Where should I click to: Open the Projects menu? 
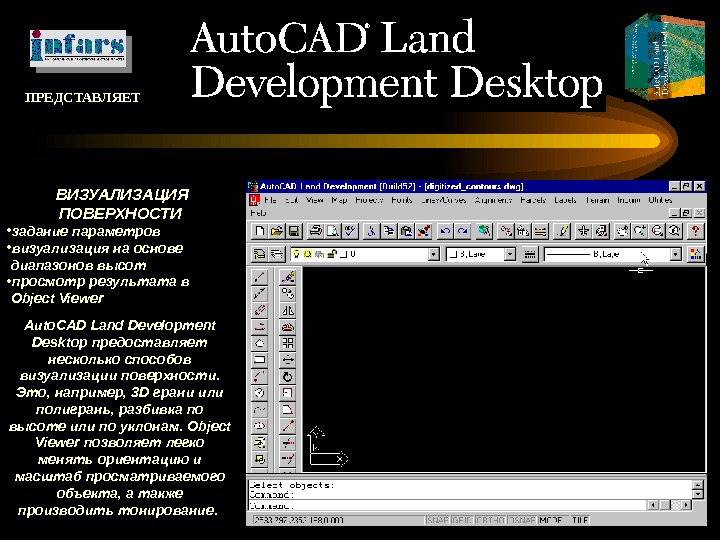pyautogui.click(x=369, y=200)
